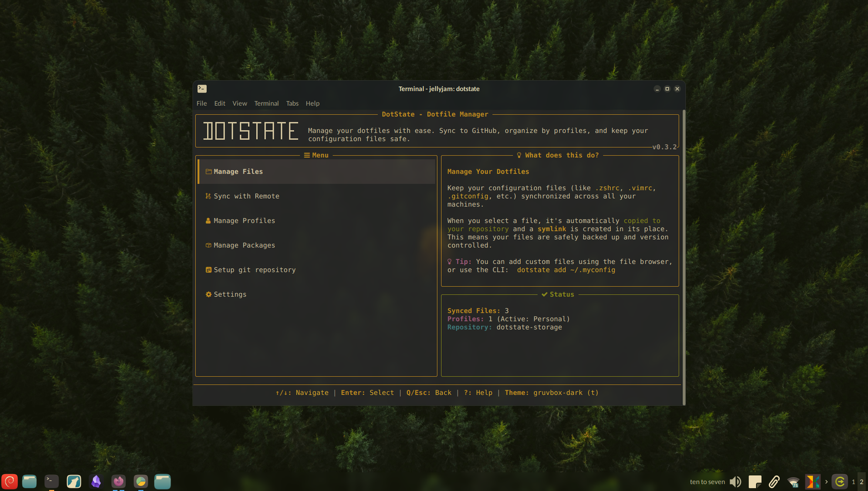Click 'dotstate add ~/.myconfig' command text
Image resolution: width=868 pixels, height=491 pixels.
[x=566, y=270]
